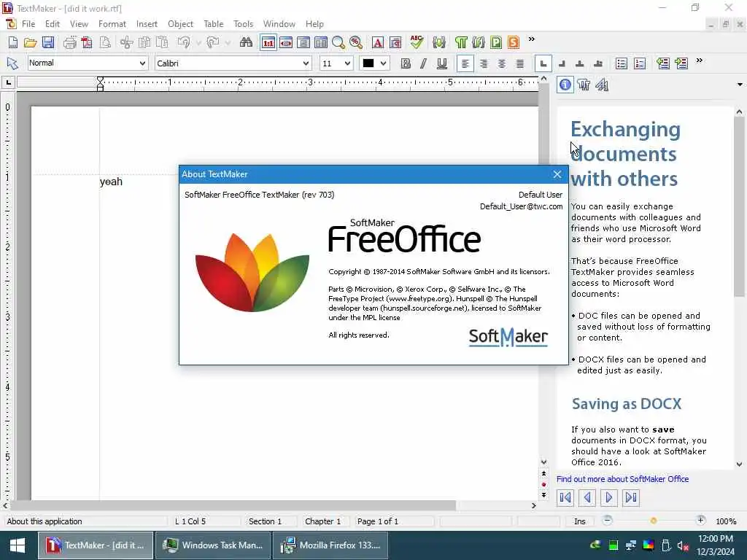Open the Format menu
Image resolution: width=747 pixels, height=560 pixels.
click(112, 24)
